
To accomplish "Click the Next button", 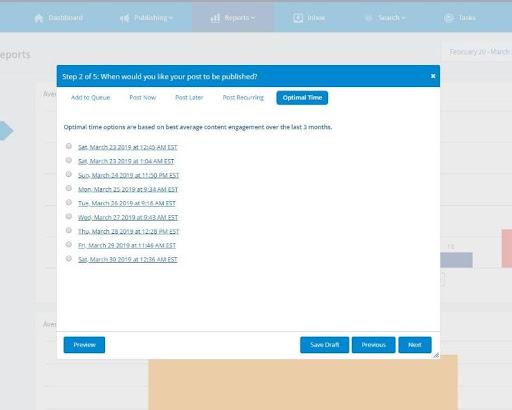I will tap(415, 345).
